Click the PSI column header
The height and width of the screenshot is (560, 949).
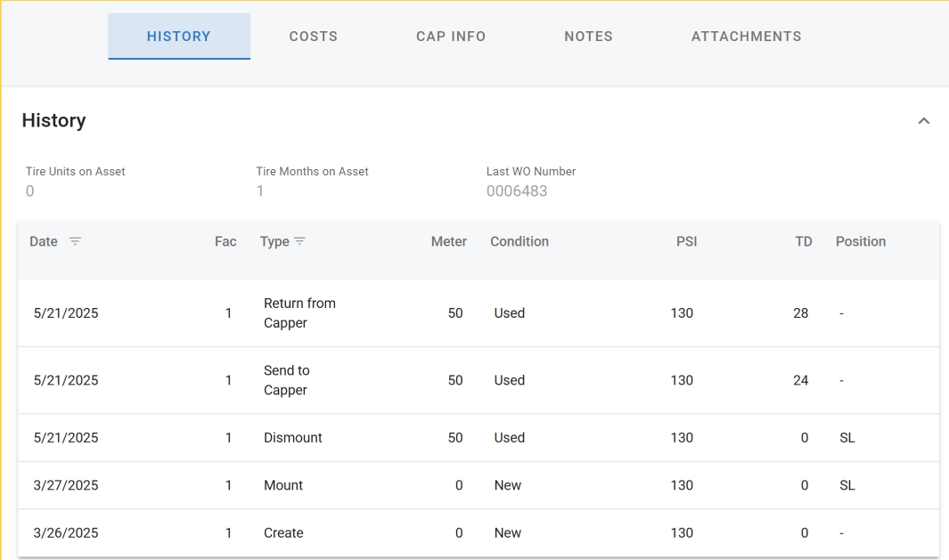pos(686,241)
